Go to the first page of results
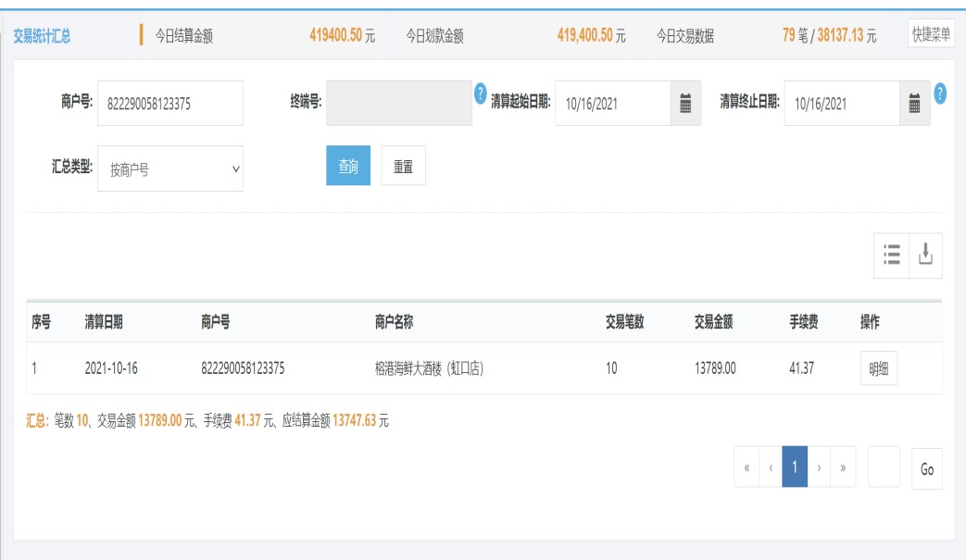The image size is (966, 560). click(746, 468)
